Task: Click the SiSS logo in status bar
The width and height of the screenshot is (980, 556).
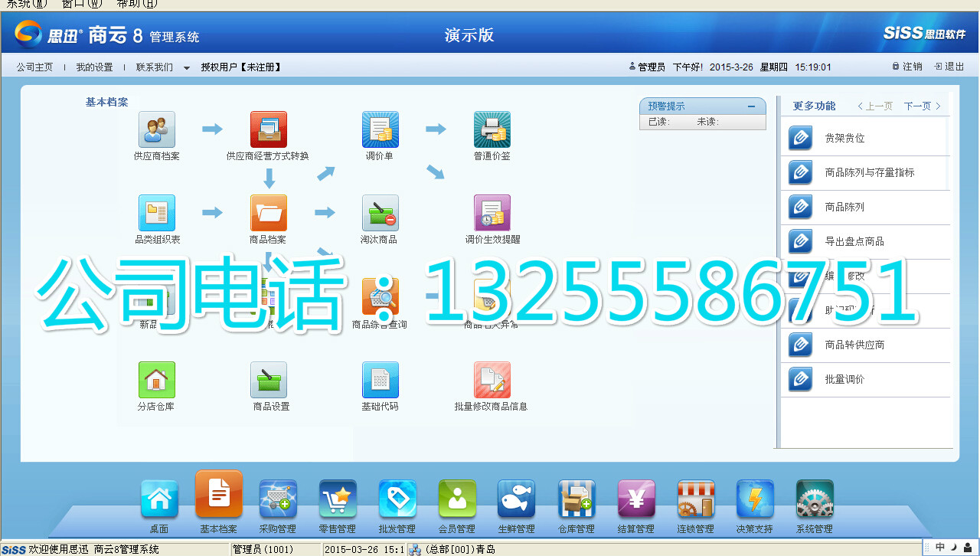Action: tap(13, 549)
